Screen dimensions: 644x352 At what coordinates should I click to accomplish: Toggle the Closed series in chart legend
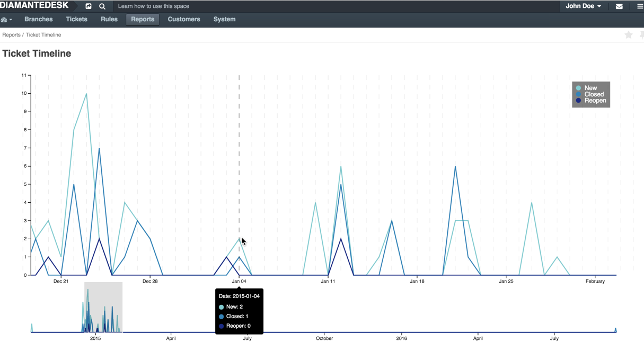tap(590, 94)
